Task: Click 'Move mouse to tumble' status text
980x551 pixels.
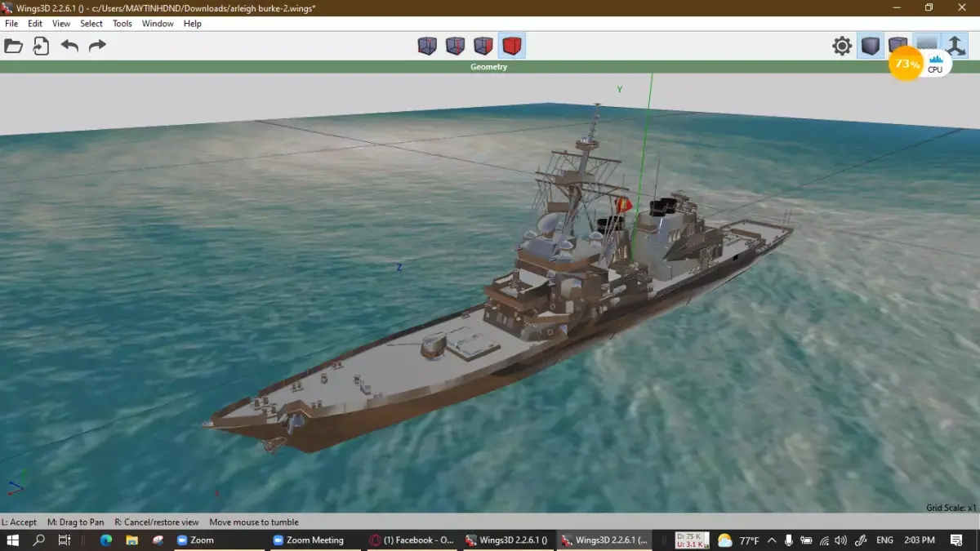Action: (x=254, y=522)
